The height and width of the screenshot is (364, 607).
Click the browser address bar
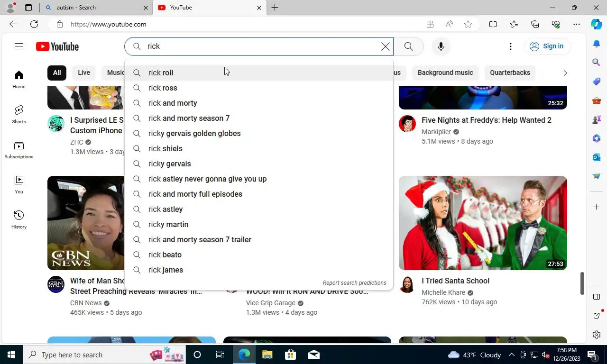[x=237, y=24]
